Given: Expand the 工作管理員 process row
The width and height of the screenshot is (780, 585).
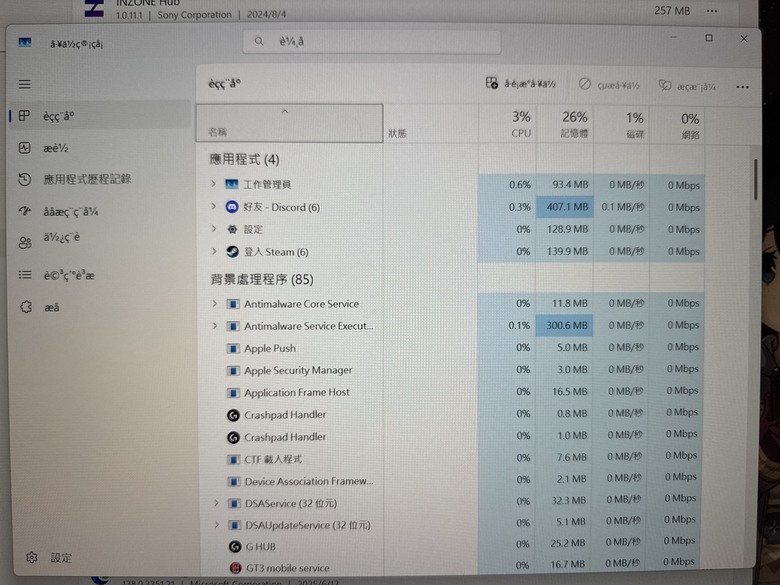Looking at the screenshot, I should pos(213,184).
